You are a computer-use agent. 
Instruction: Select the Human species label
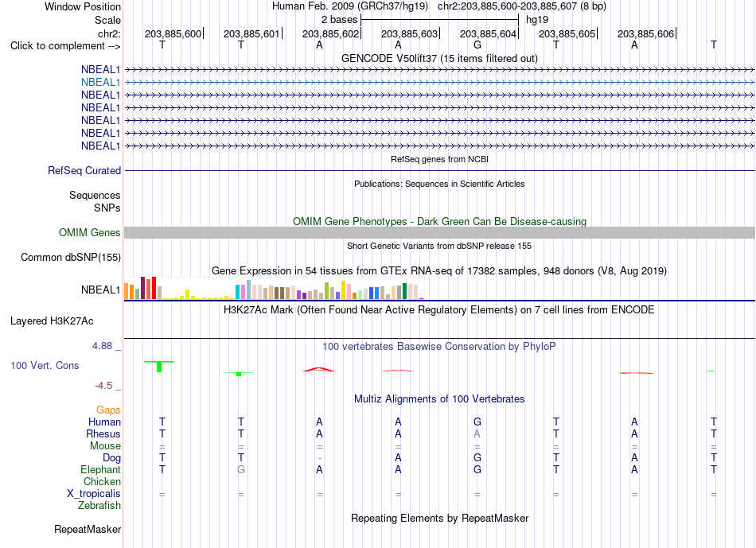[x=104, y=422]
